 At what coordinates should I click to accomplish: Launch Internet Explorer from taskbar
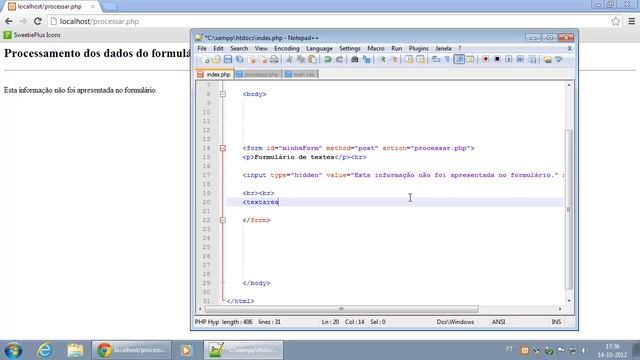(x=44, y=350)
